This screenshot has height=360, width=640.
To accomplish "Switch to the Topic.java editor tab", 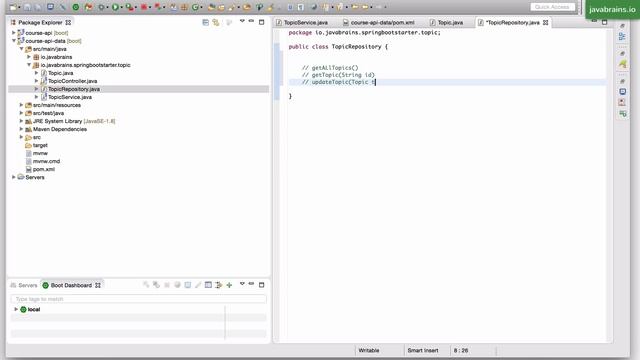I will coord(450,22).
